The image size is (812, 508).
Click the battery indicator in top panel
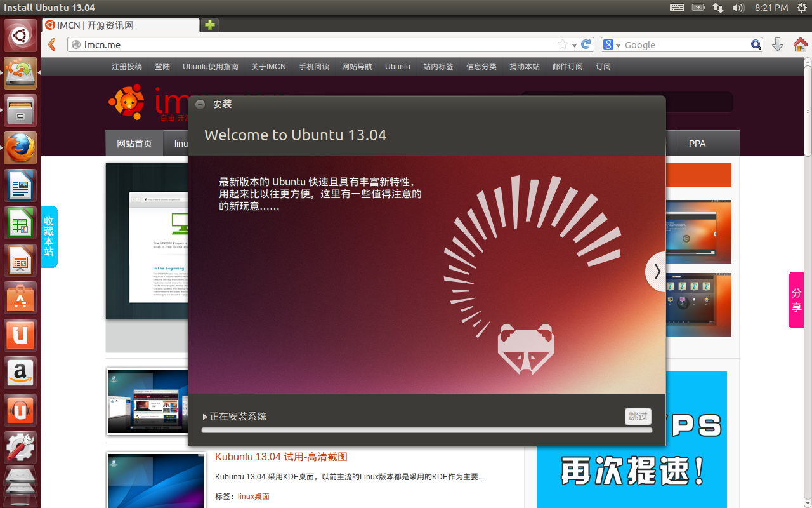[698, 8]
